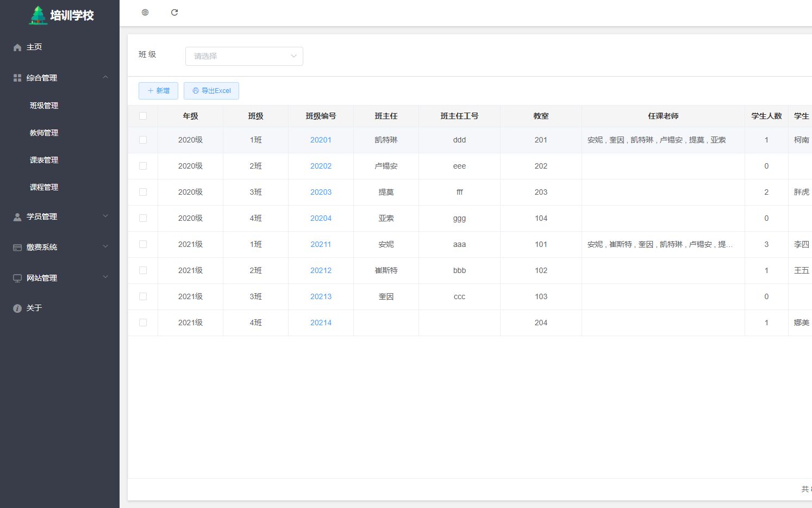Viewport: 812px width, 508px height.
Task: Collapse the 综合管理 menu chevron
Action: pos(105,77)
